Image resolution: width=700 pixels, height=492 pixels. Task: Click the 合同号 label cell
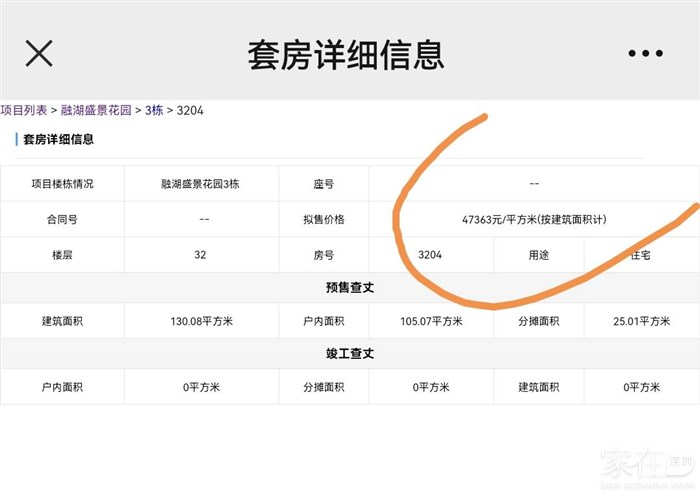tap(62, 219)
